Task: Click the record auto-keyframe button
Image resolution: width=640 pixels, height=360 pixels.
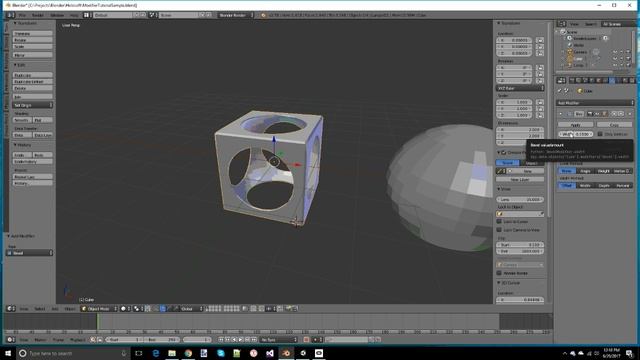Action: click(306, 340)
